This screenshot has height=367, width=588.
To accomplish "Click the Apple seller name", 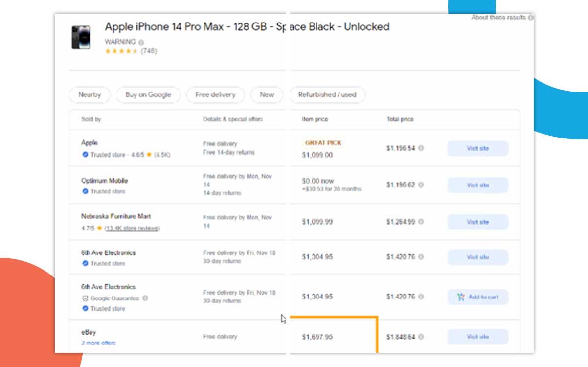I will pyautogui.click(x=90, y=143).
